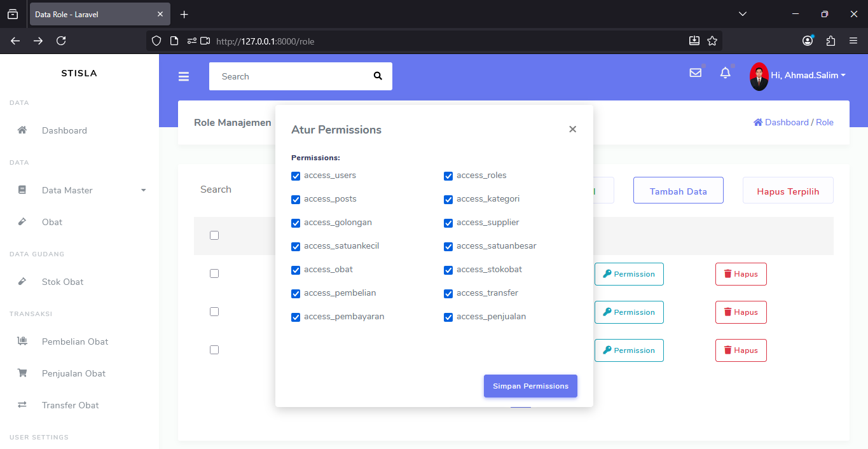The height and width of the screenshot is (449, 868).
Task: Click the Simpan Permissions button
Action: (x=530, y=386)
